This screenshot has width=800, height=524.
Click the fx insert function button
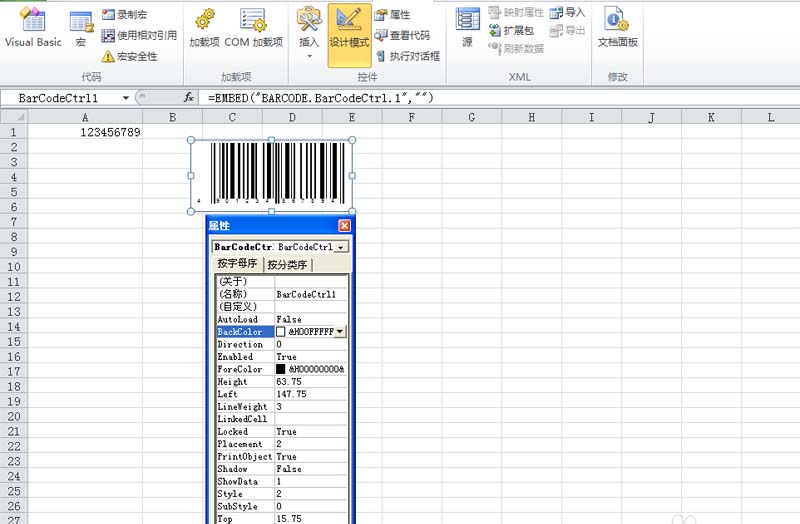[189, 97]
